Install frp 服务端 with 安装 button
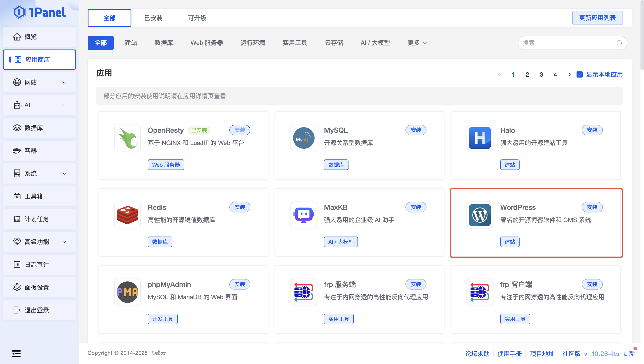 (416, 284)
